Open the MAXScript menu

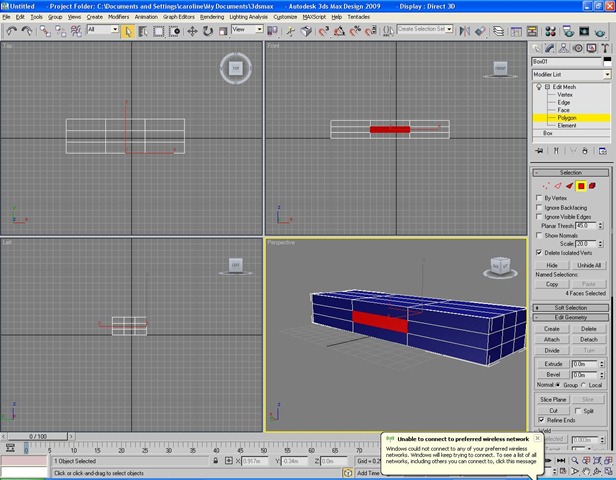pos(314,17)
